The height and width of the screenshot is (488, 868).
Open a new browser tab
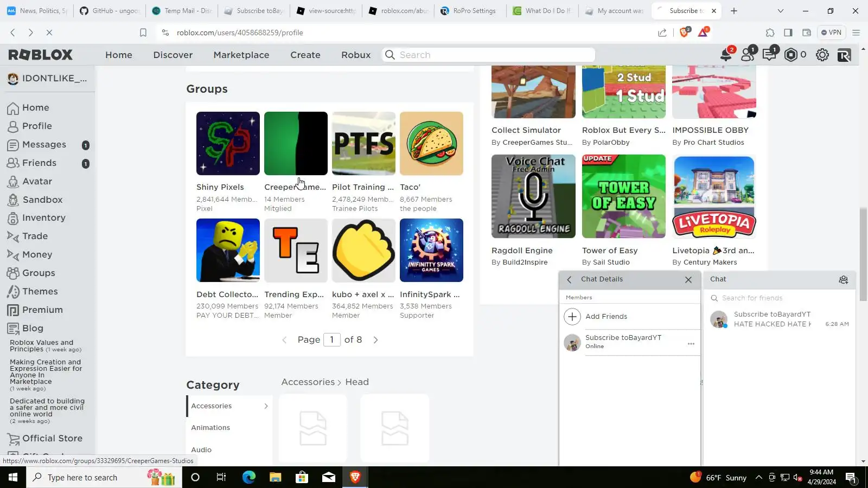(x=734, y=11)
